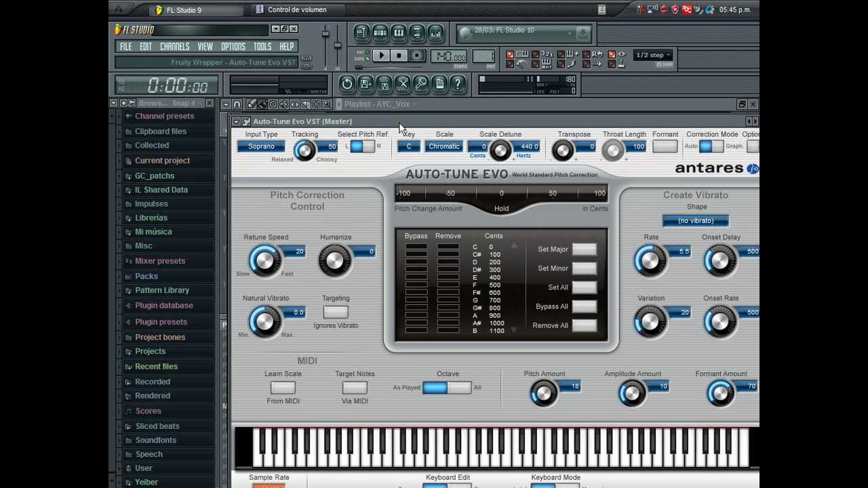Toggle the Formant button
This screenshot has width=868, height=488.
pos(665,146)
